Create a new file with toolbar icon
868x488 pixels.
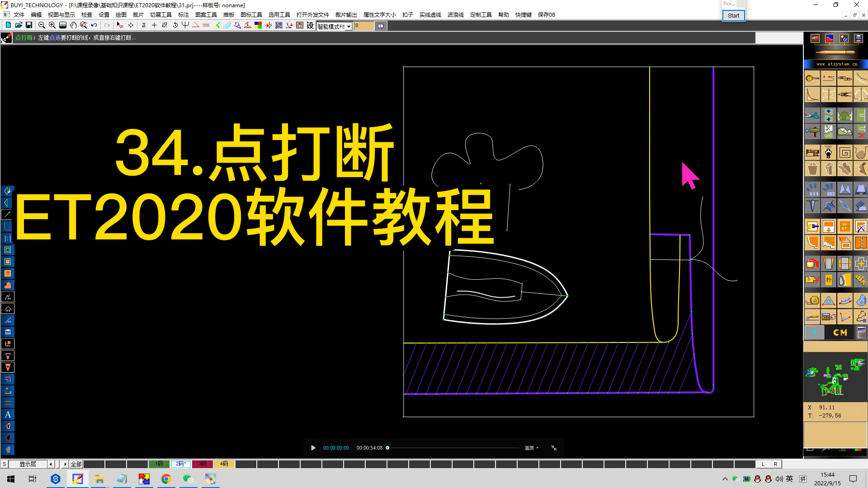[8, 25]
